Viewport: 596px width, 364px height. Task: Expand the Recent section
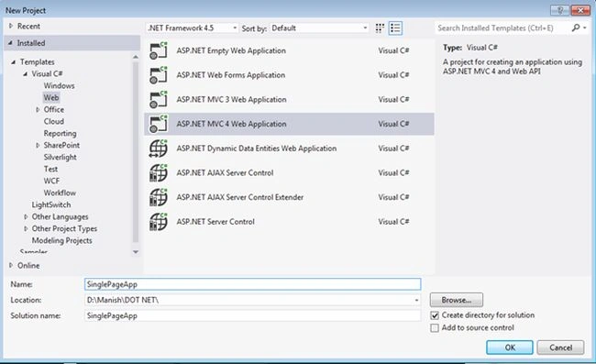[x=11, y=26]
